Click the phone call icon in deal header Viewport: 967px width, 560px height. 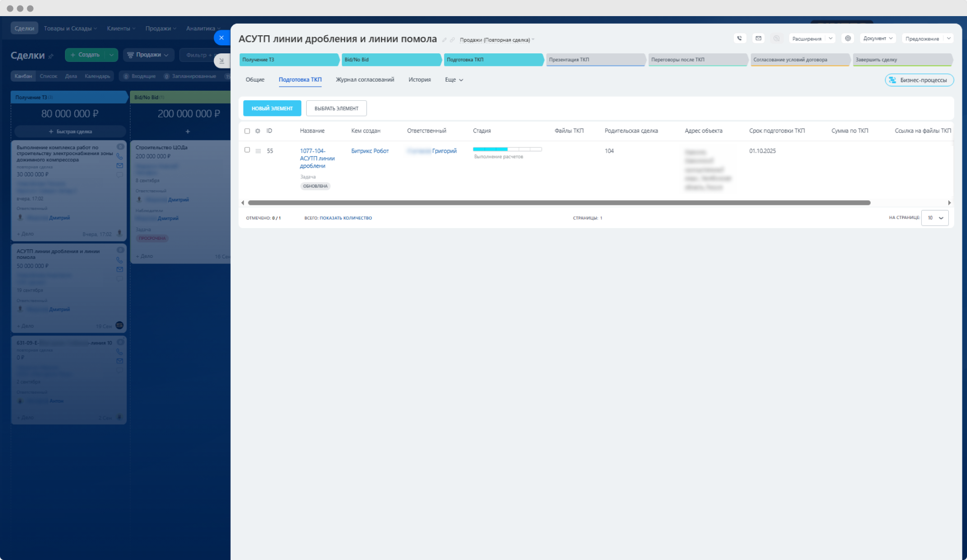pos(739,38)
